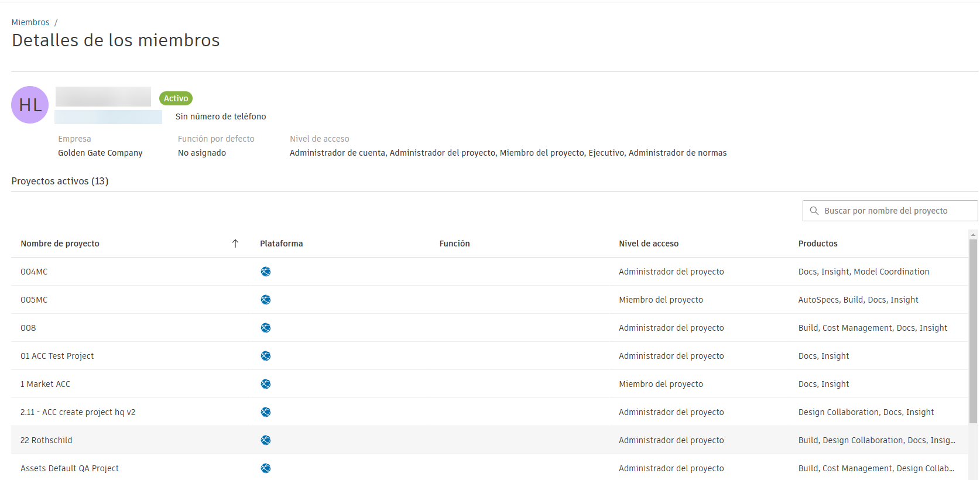Click the scroll up arrow of table scrollbar
Viewport: 980px width, 480px height.
point(973,235)
